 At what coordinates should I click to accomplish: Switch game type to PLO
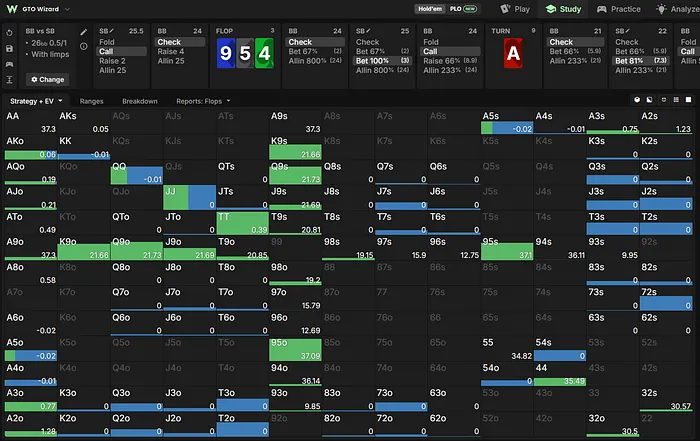(x=463, y=9)
